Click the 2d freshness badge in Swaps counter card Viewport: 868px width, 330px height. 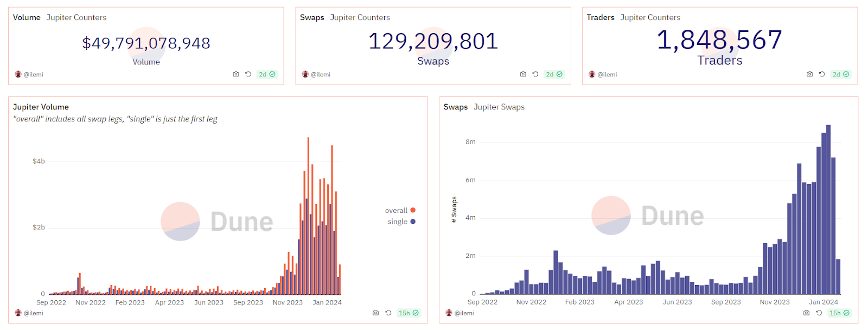554,74
